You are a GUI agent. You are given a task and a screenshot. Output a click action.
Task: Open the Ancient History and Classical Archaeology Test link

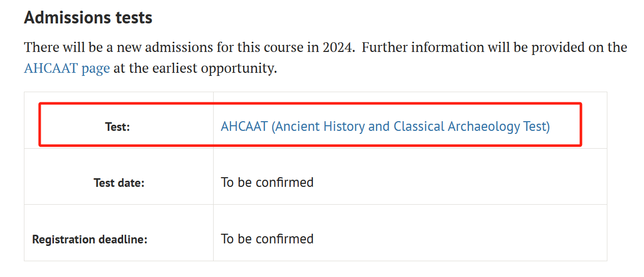pos(385,126)
